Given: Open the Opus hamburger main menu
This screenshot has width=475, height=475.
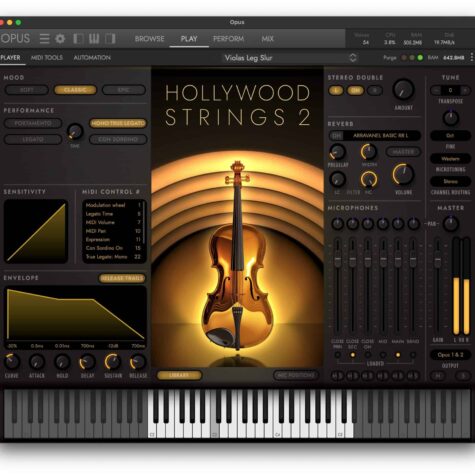Looking at the screenshot, I should tap(44, 39).
